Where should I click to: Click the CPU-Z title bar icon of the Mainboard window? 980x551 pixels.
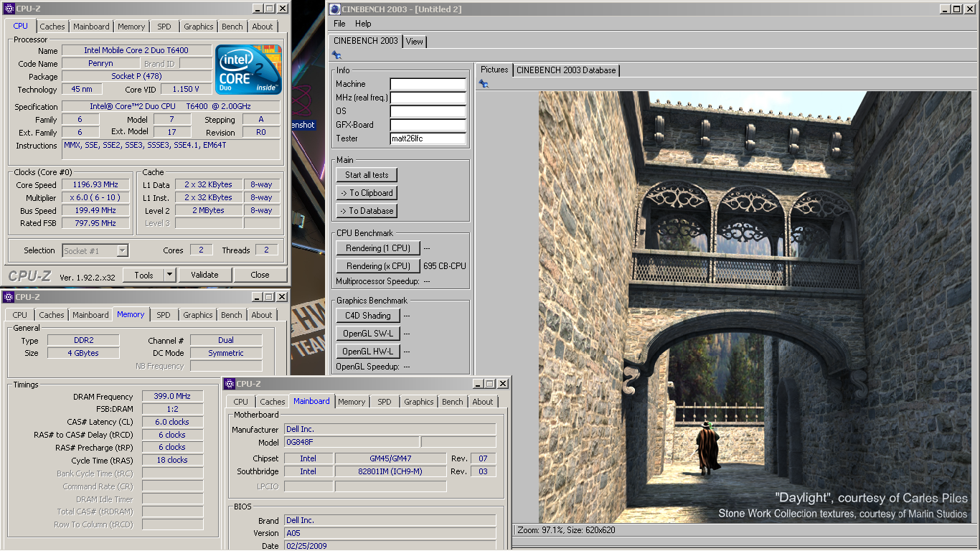[230, 384]
